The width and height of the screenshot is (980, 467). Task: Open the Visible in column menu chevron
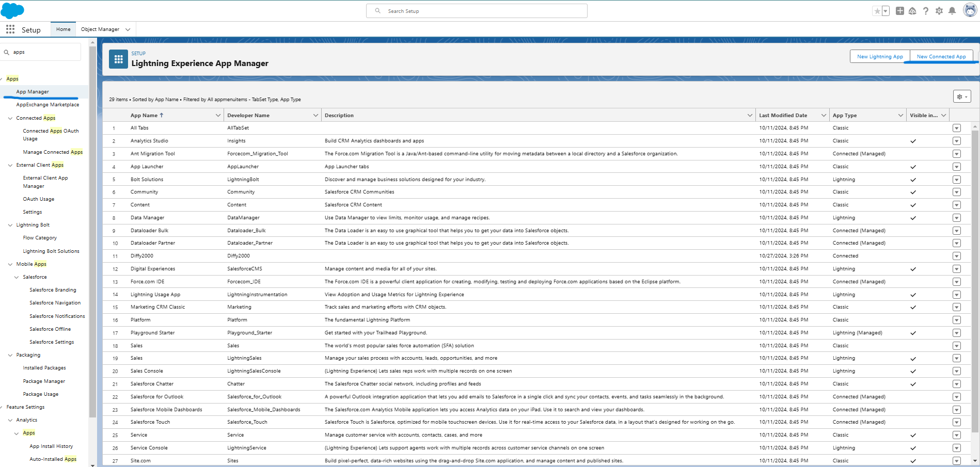tap(943, 116)
